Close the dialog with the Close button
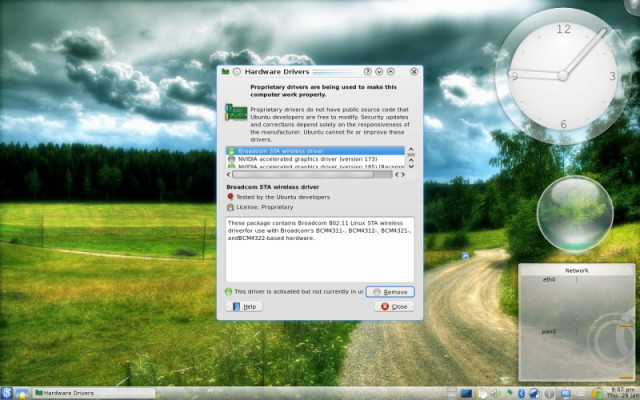The image size is (640, 400). [x=394, y=306]
